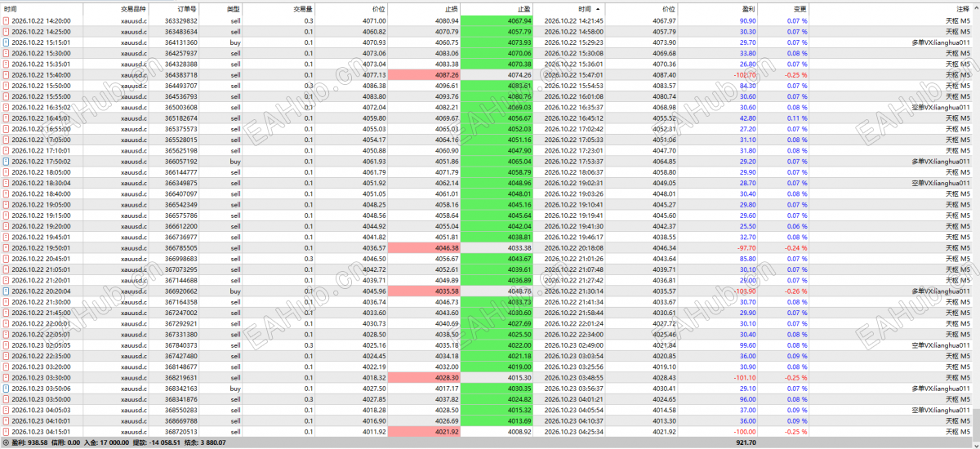Viewport: 980px width, 449px height.
Task: Click the green take-profit cell 4067.94
Action: click(x=497, y=20)
